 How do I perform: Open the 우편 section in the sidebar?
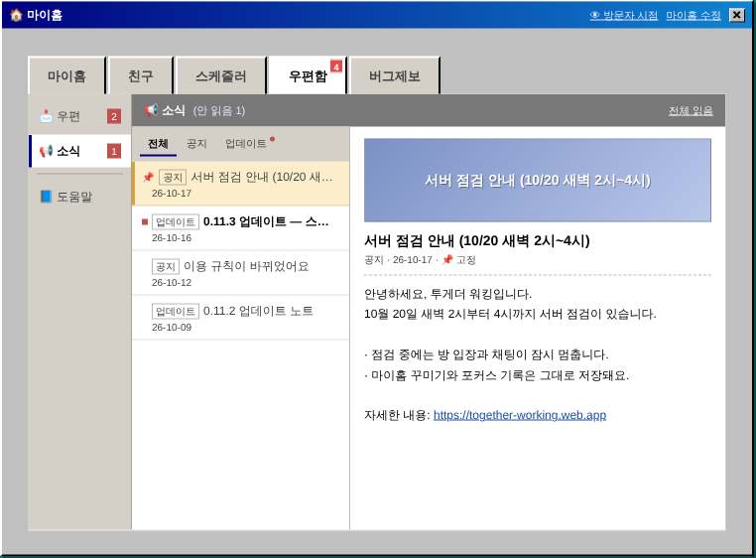tap(79, 116)
